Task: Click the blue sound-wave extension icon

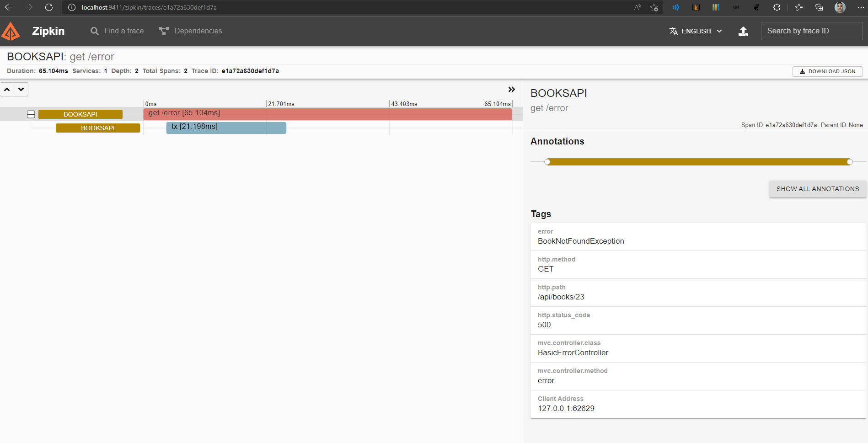Action: click(676, 7)
